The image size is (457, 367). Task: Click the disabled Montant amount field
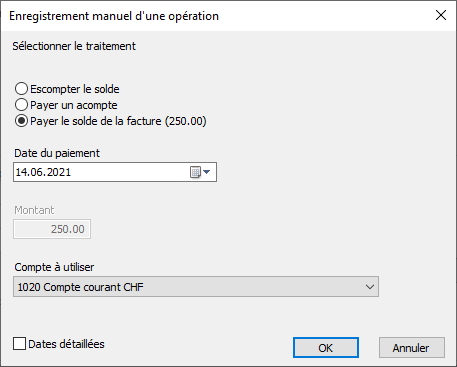click(52, 229)
